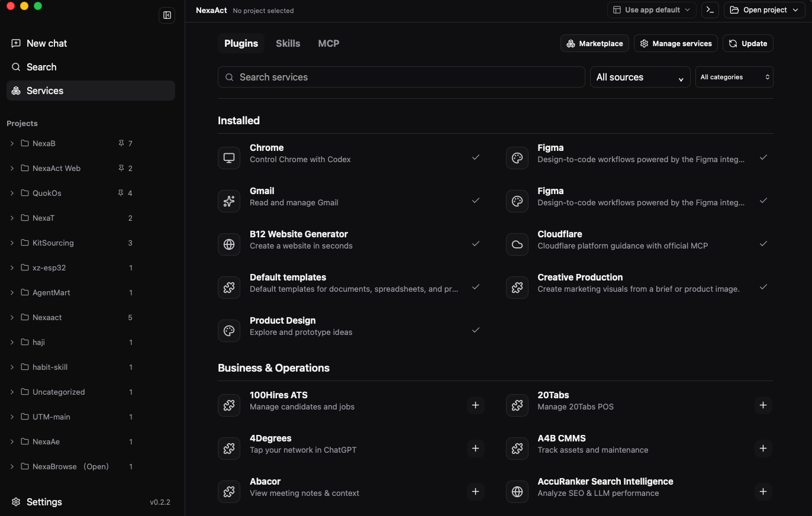
Task: Expand the KitSourcing project chevron
Action: (x=12, y=243)
